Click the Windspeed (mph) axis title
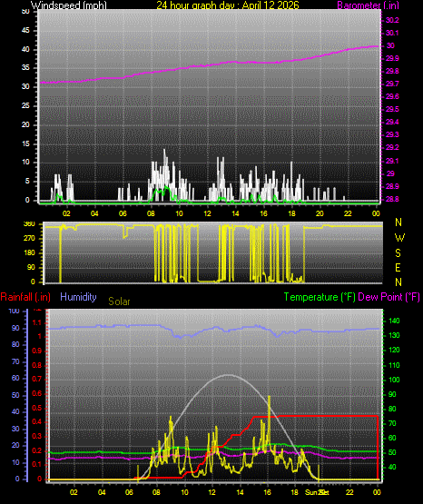 (69, 5)
